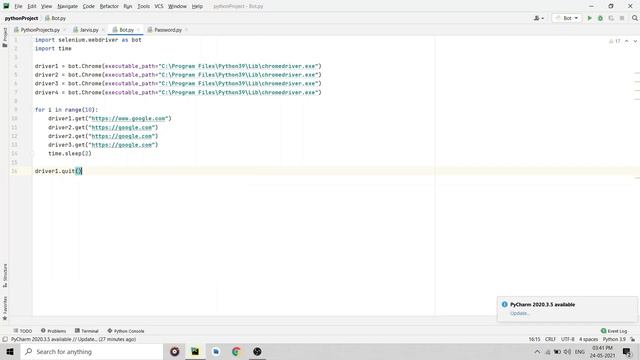This screenshot has width=640, height=360.
Task: Click the 'Search for anything' taskbar box
Action: click(x=91, y=351)
